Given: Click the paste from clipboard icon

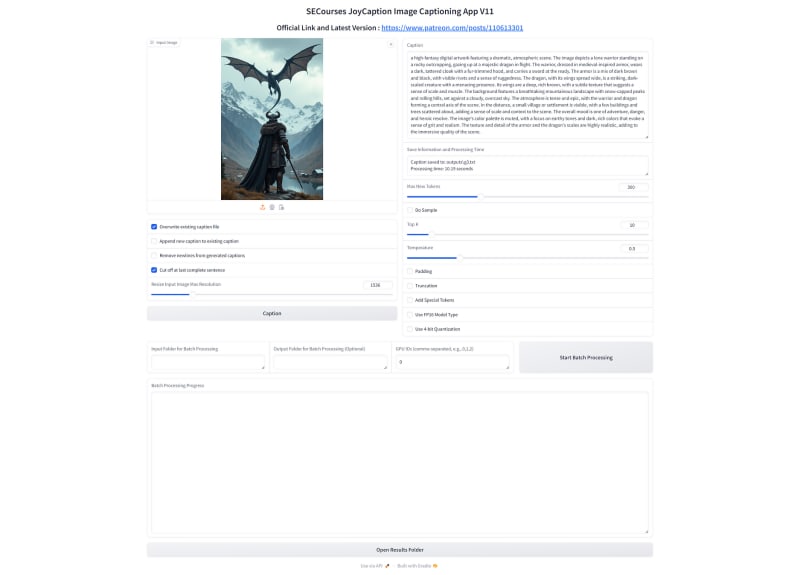Looking at the screenshot, I should [x=281, y=207].
